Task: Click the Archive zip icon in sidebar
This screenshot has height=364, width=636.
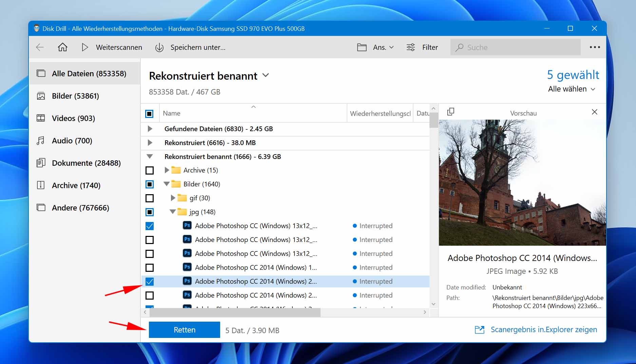Action: pyautogui.click(x=41, y=185)
